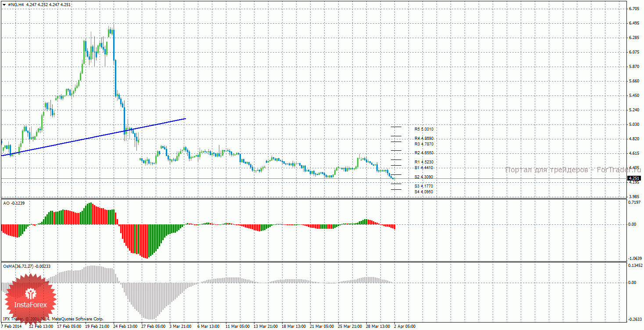Click the #NG,H4 symbol title text
The image size is (644, 330).
click(x=17, y=4)
